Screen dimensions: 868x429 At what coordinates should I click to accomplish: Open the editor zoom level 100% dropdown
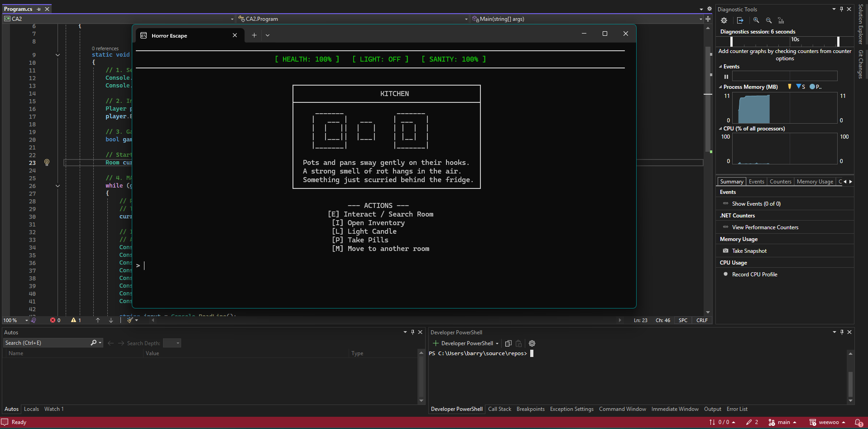26,320
